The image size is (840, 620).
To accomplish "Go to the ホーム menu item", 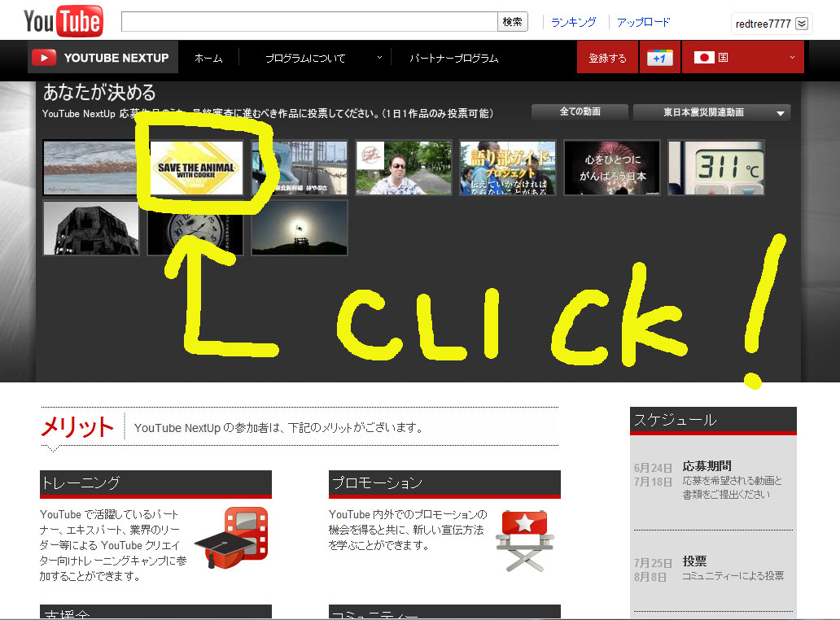I will 208,58.
